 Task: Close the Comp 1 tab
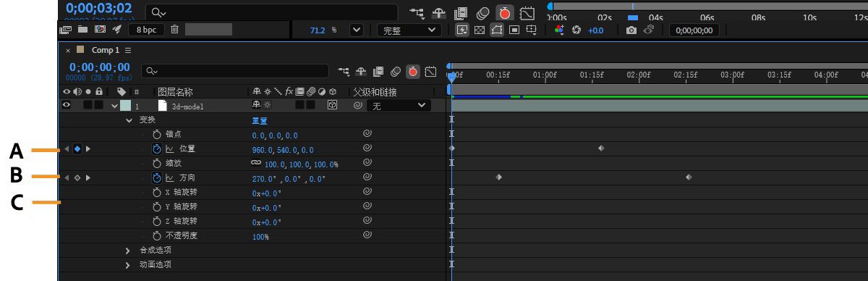click(68, 50)
